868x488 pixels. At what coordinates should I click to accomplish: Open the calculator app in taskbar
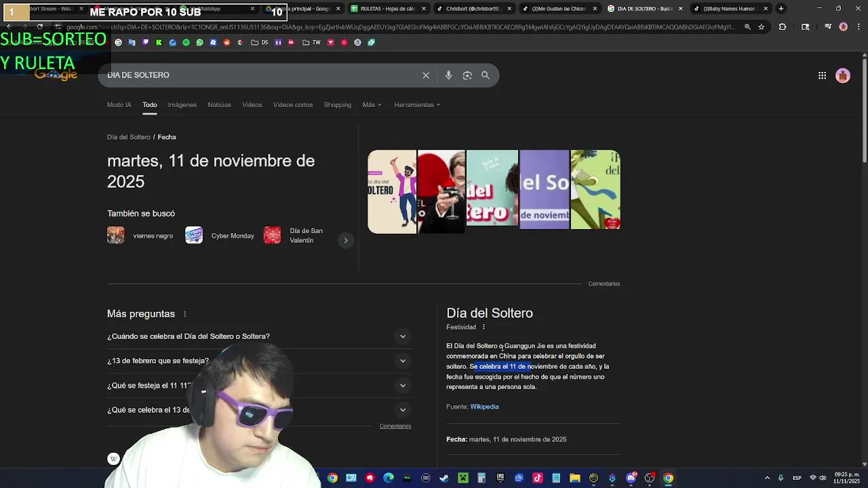click(x=481, y=478)
